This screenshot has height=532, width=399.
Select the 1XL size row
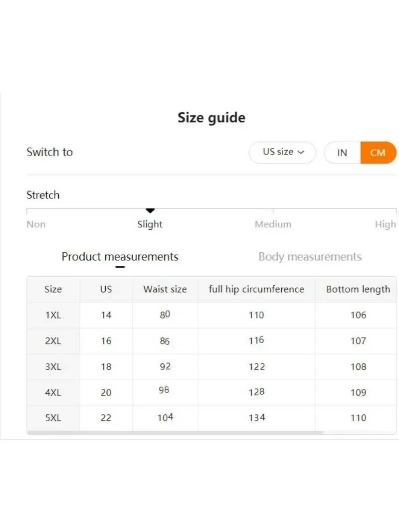53,315
